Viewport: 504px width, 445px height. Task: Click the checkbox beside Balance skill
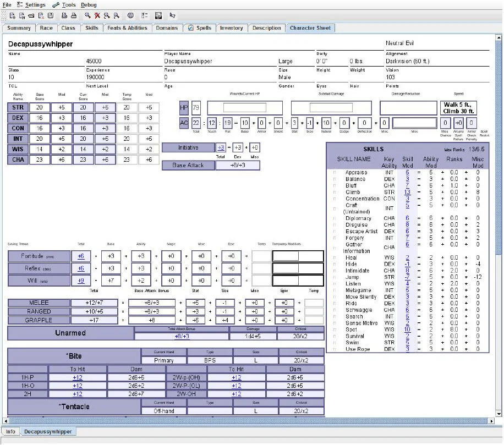click(335, 179)
